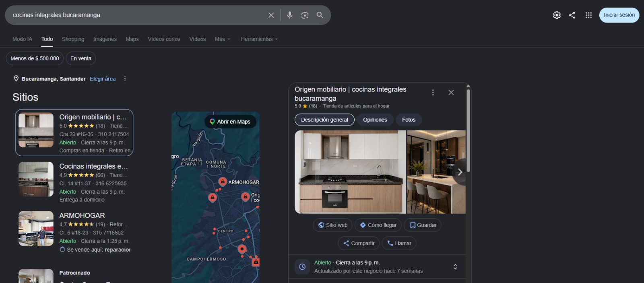644x283 pixels.
Task: Expand opening hours with arrows icon
Action: tap(455, 267)
